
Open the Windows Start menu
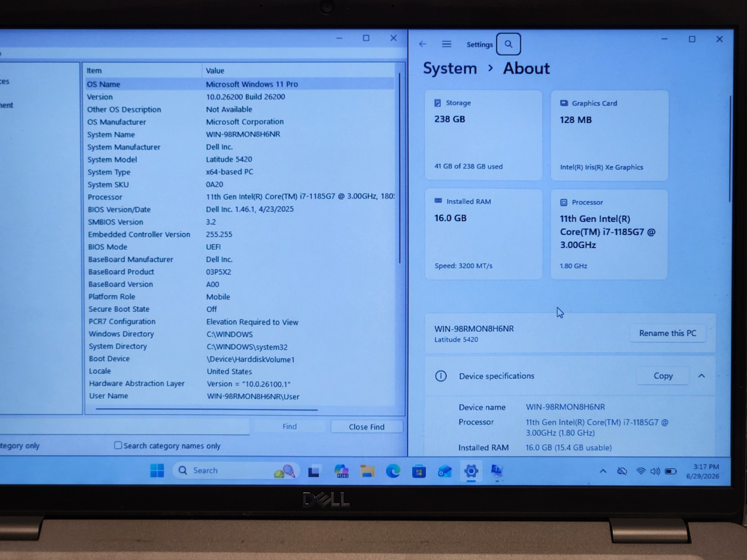pyautogui.click(x=157, y=470)
